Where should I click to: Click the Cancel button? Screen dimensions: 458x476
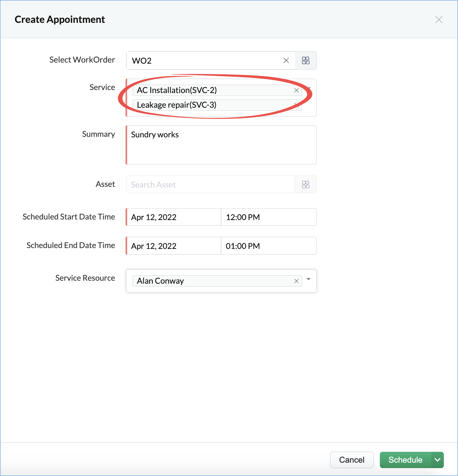[x=352, y=460]
